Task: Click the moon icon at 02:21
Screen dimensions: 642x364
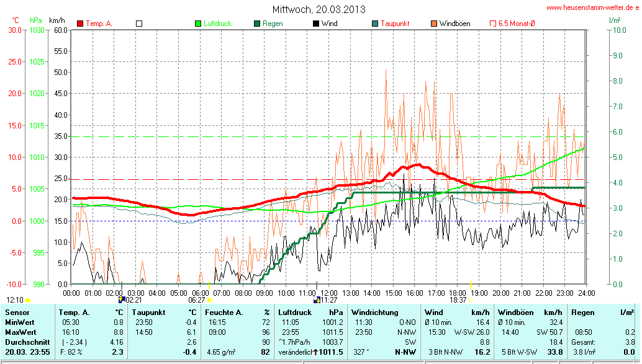Action: [122, 300]
